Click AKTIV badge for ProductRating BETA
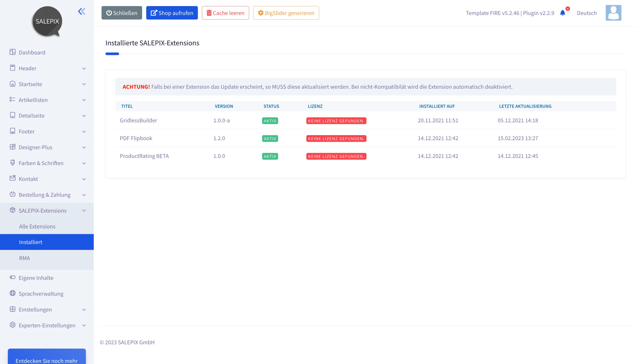637x364 pixels. [270, 156]
